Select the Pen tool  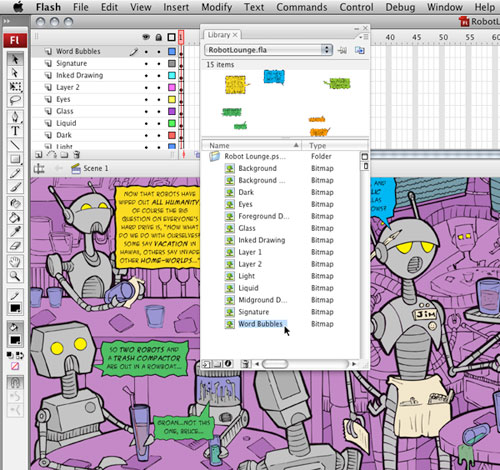[15, 117]
